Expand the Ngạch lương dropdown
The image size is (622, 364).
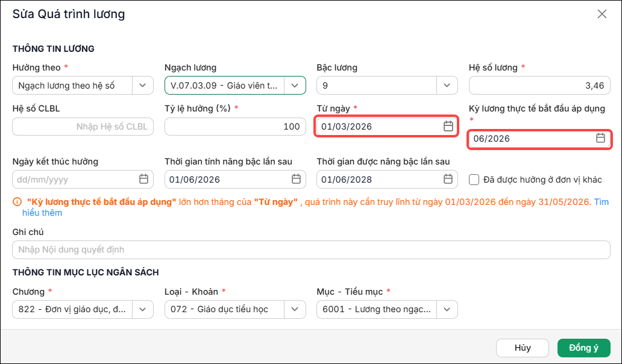[x=295, y=85]
